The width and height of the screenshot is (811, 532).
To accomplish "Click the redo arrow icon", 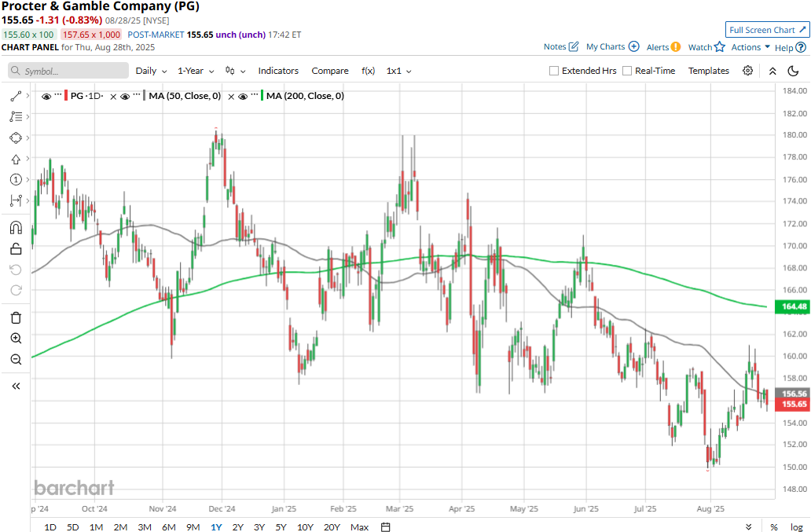I will [x=16, y=291].
